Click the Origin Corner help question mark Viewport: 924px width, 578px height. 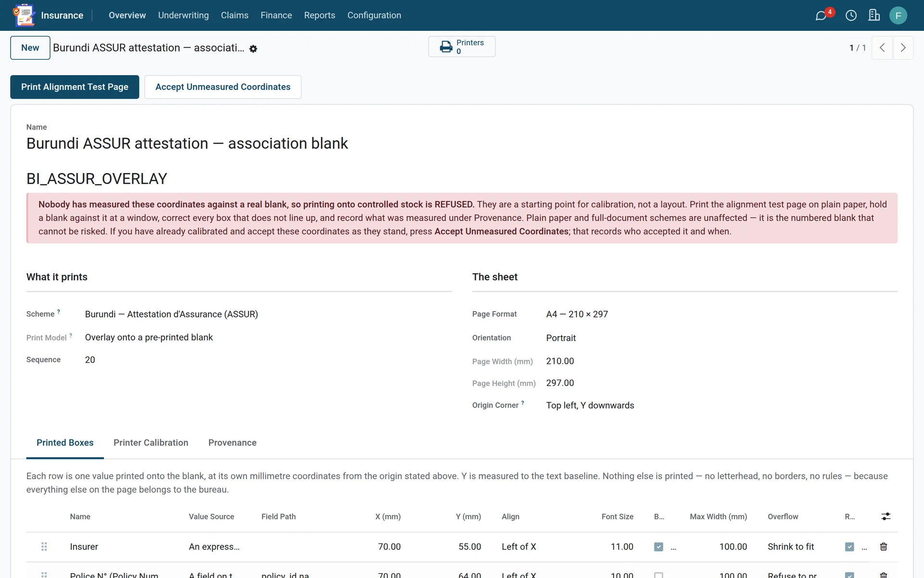pos(523,403)
